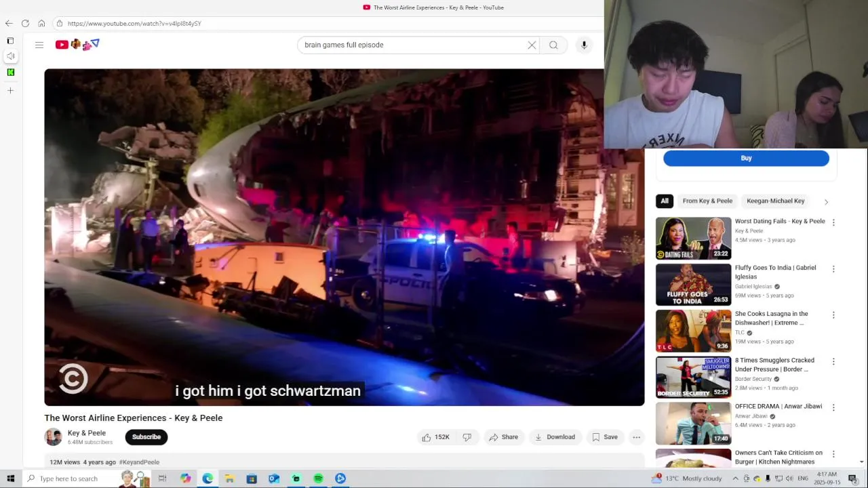Click the browser address bar URL
The image size is (868, 488).
tap(134, 23)
